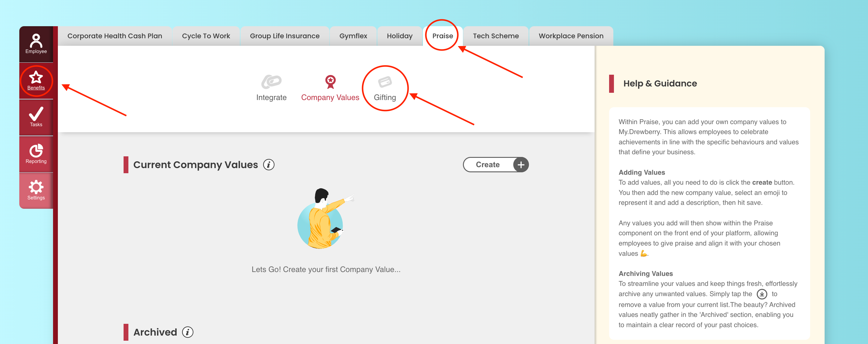868x344 pixels.
Task: Open the Group Life Insurance tab
Action: tap(285, 36)
